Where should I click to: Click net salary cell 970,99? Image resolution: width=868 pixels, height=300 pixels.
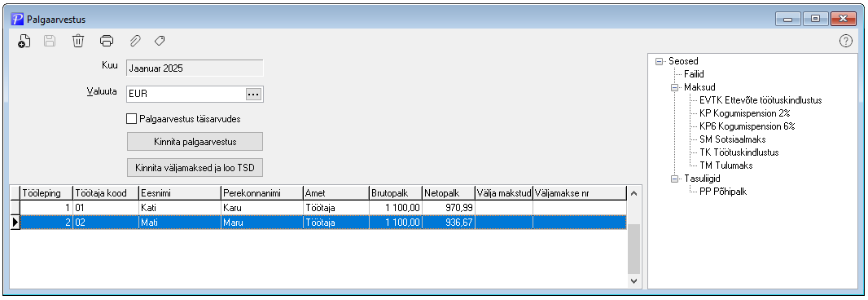(449, 207)
